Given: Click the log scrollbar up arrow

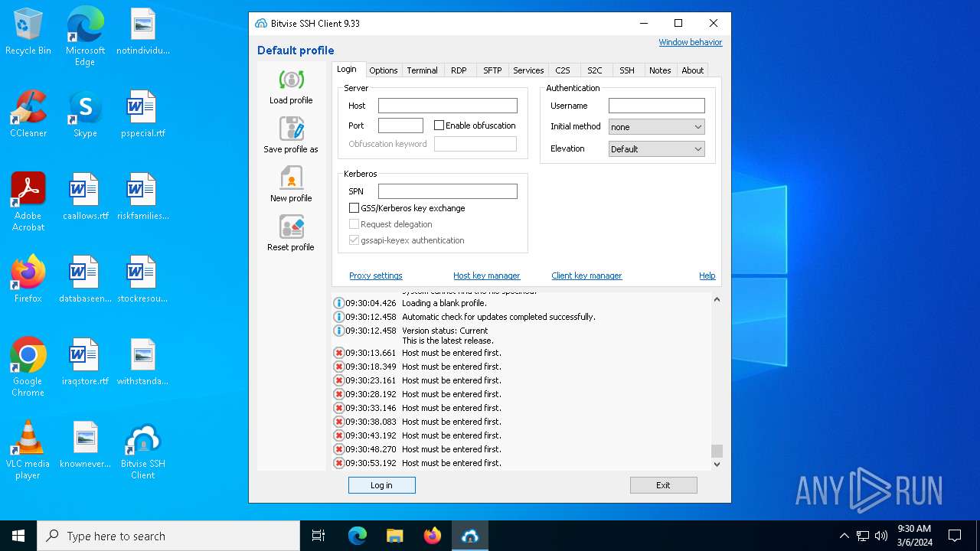Looking at the screenshot, I should pos(717,299).
